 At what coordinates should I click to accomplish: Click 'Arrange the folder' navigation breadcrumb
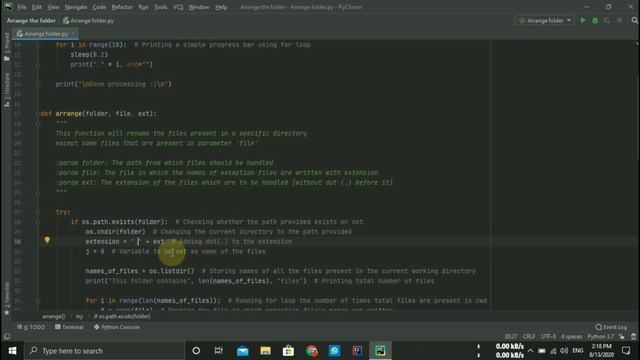(31, 20)
